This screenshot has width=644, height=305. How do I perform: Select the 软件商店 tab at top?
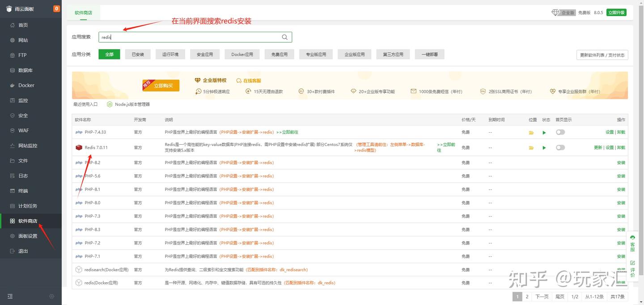click(x=84, y=13)
